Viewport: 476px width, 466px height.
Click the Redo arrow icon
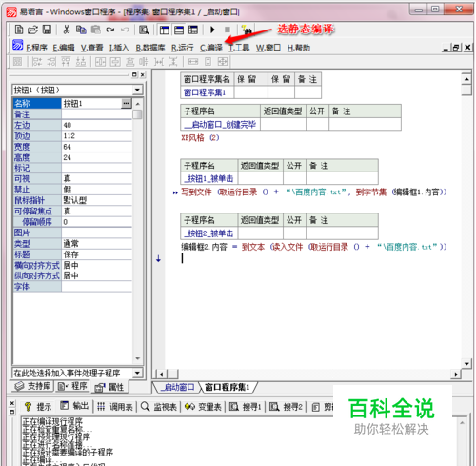pyautogui.click(x=110, y=30)
